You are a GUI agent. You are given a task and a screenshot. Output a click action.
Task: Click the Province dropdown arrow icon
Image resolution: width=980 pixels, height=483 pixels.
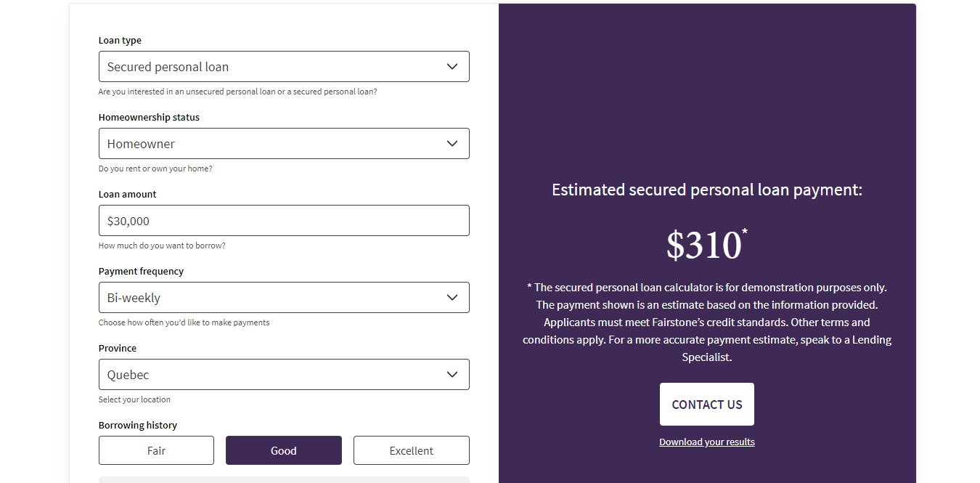(452, 374)
